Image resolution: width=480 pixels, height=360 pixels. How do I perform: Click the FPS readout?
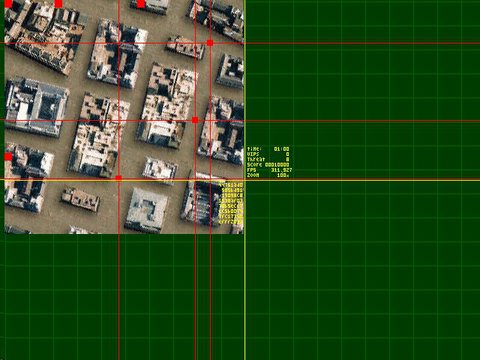click(269, 170)
